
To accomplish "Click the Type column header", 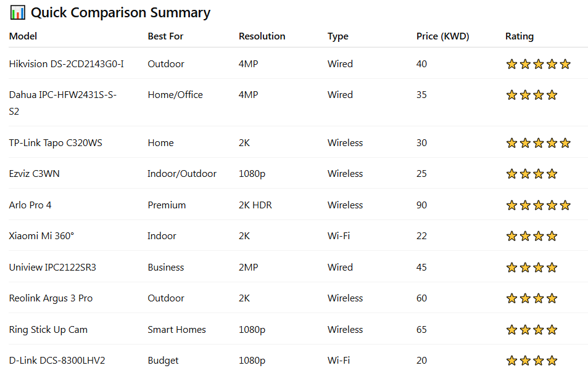I will click(337, 36).
